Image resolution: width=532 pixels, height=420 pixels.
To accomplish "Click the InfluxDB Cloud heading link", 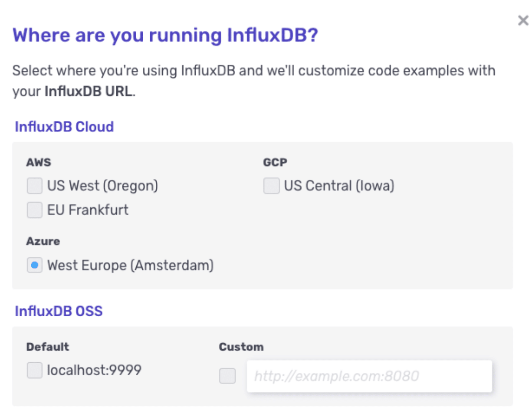I will [x=64, y=126].
